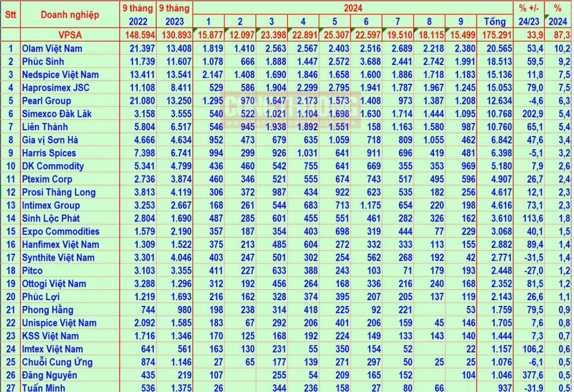Click VPSA share value '87,3'
This screenshot has height=392, width=574.
[x=563, y=35]
